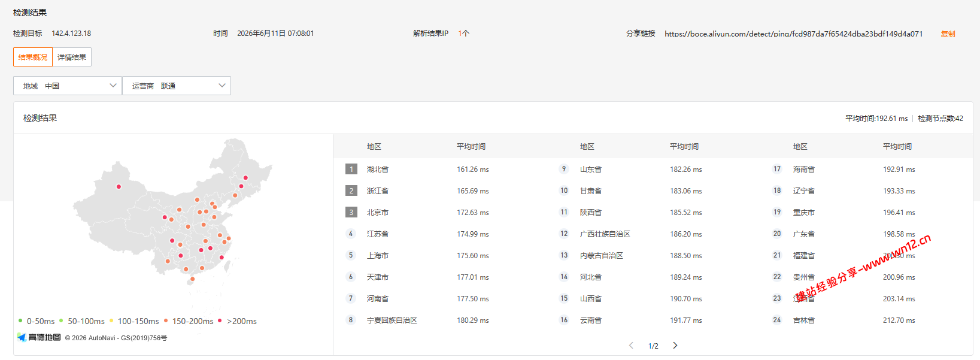Click the 湖北省 region name
This screenshot has width=980, height=360.
[378, 170]
